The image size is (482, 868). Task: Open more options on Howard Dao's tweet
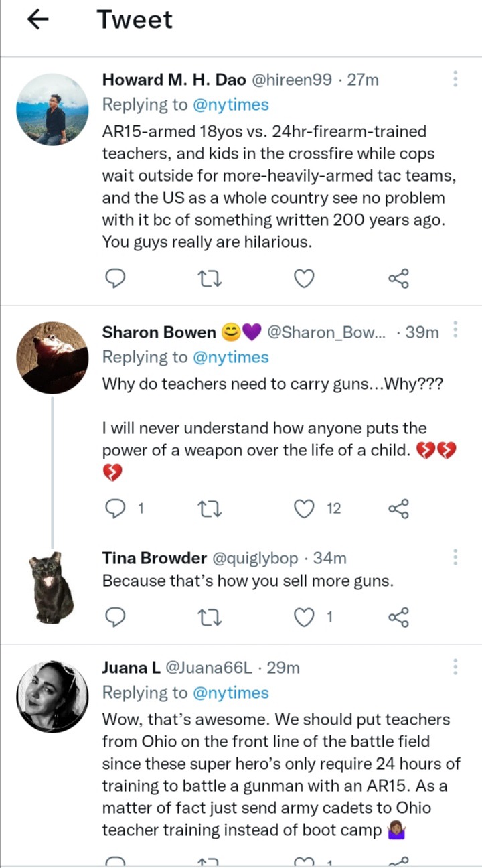click(x=455, y=80)
